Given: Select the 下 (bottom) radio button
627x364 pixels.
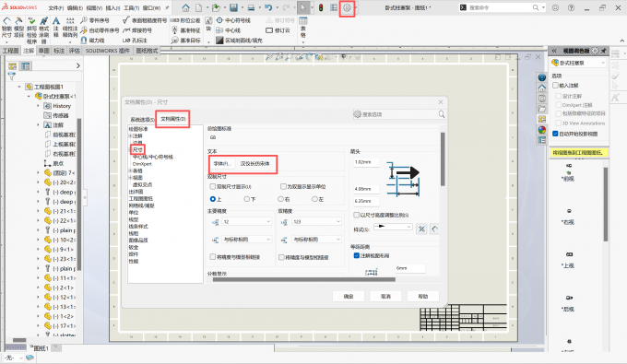Looking at the screenshot, I should (x=247, y=199).
